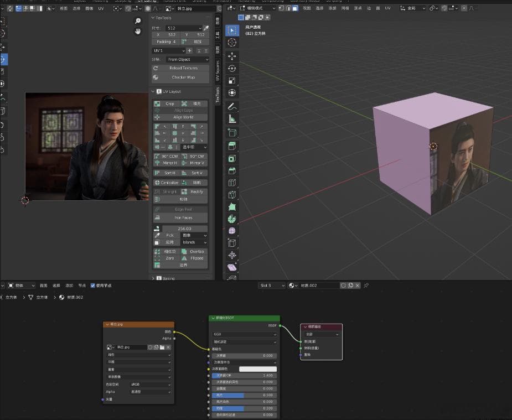
Task: Enable UV vertex selection mode
Action: 19,8
